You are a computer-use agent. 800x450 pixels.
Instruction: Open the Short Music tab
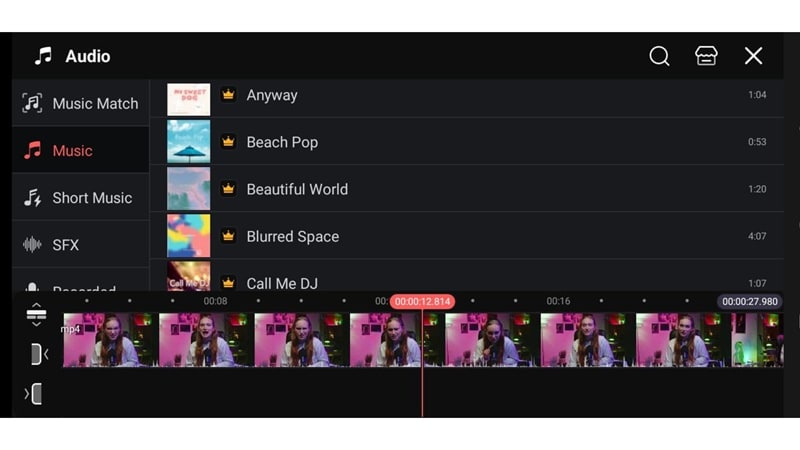point(81,197)
